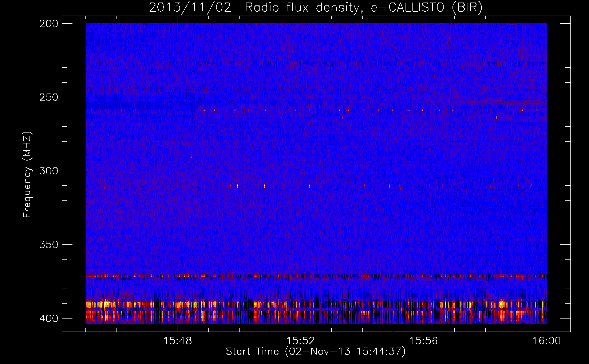Click the 300 frequency tick label
Screen dimensions: 589x364
point(48,171)
